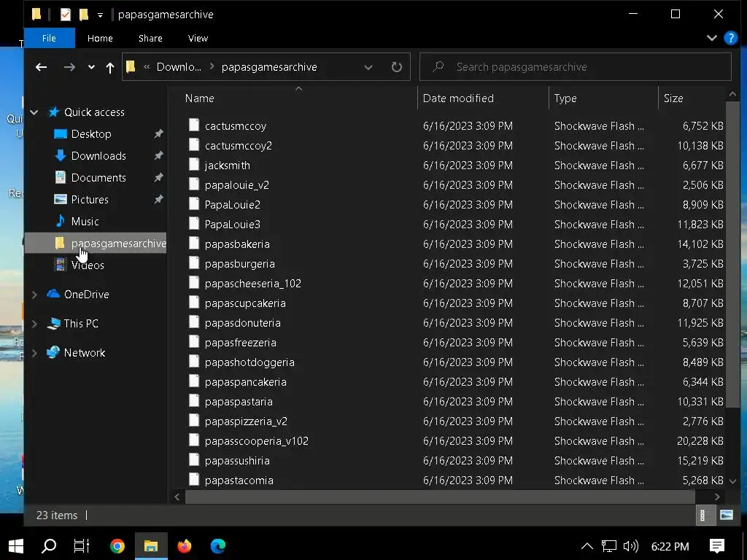The height and width of the screenshot is (560, 747).
Task: Open the Quick Access Toolbar customize dropdown
Action: [x=100, y=15]
